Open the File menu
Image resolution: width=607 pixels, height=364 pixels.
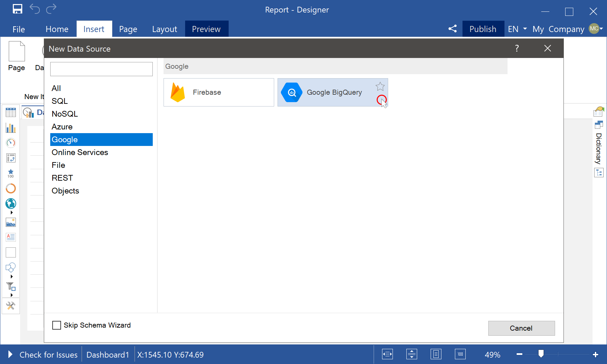[19, 29]
